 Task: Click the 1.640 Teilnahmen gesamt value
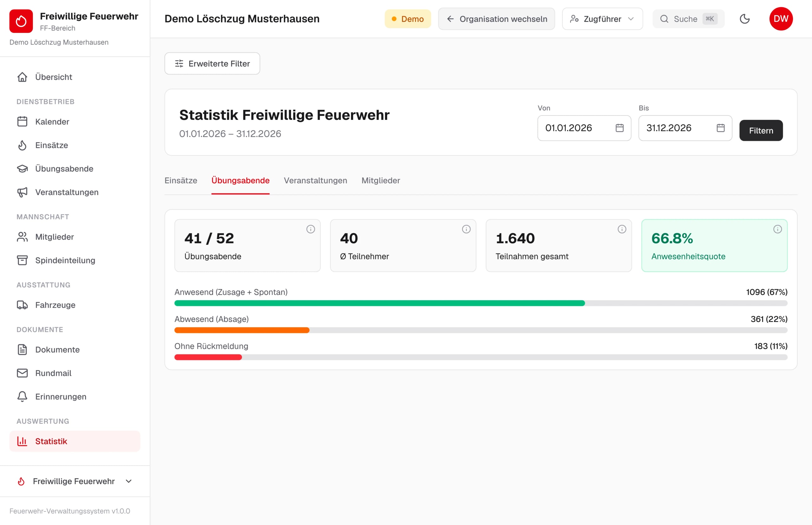pos(515,238)
